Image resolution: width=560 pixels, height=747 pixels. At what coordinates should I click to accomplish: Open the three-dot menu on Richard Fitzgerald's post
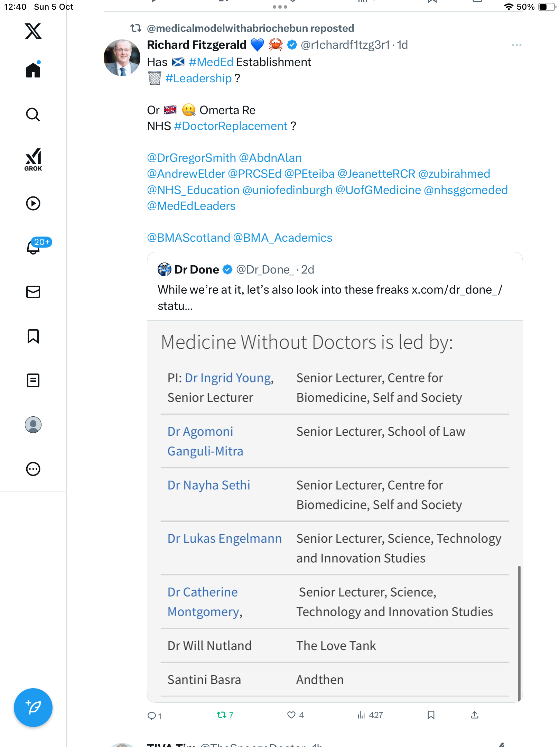[x=516, y=45]
